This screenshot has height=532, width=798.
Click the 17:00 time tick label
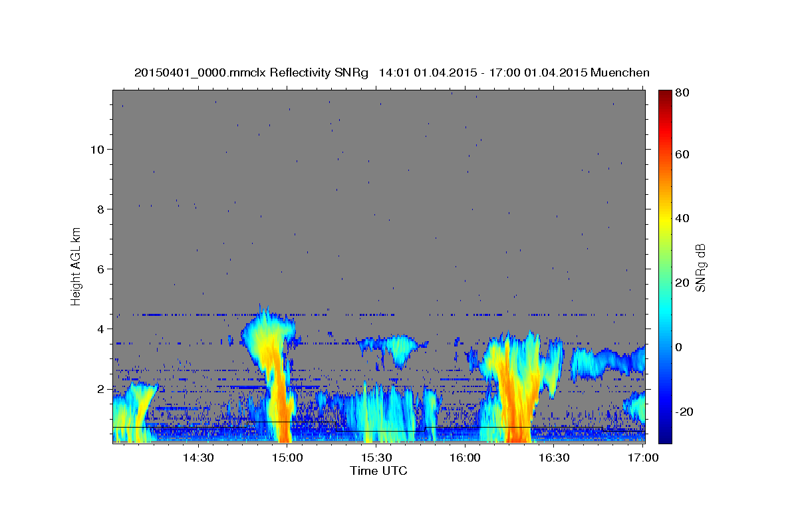pos(643,458)
